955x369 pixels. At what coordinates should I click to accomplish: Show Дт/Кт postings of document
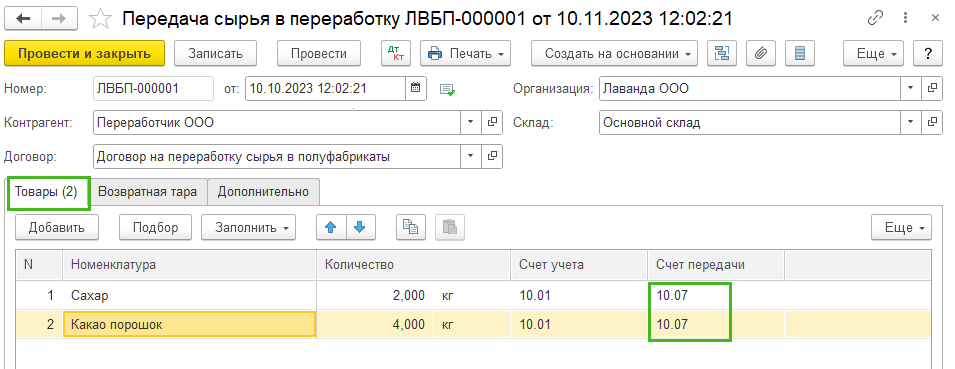click(x=396, y=54)
